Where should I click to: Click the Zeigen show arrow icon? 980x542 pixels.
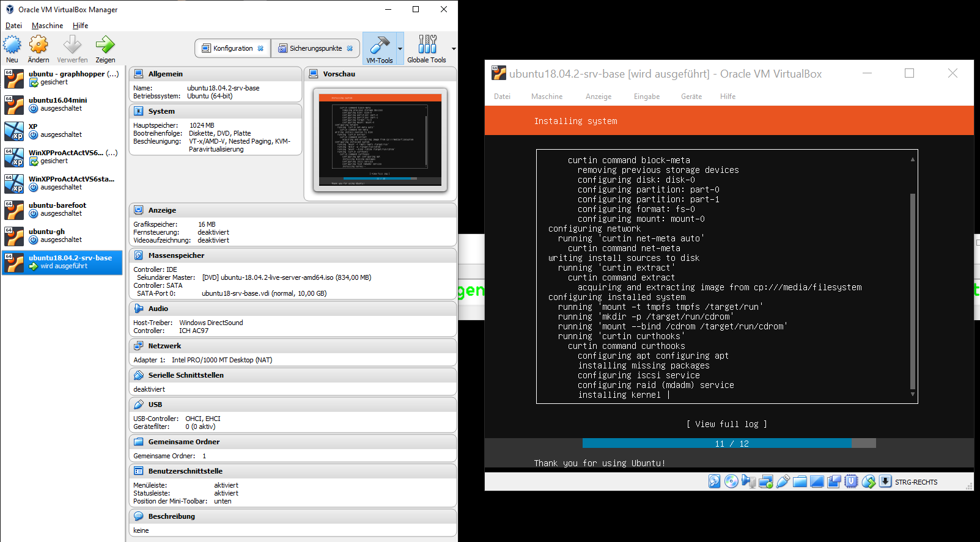point(105,45)
